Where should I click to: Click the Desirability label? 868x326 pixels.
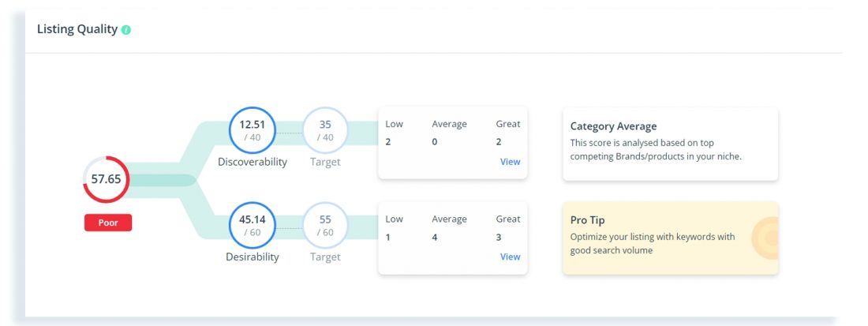point(253,257)
